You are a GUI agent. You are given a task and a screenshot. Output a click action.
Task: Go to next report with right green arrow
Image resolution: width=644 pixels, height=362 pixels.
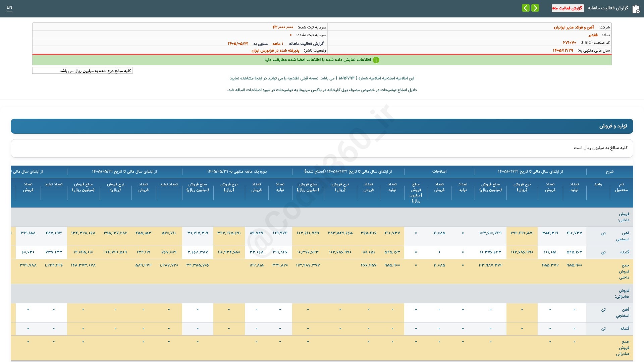click(x=535, y=8)
